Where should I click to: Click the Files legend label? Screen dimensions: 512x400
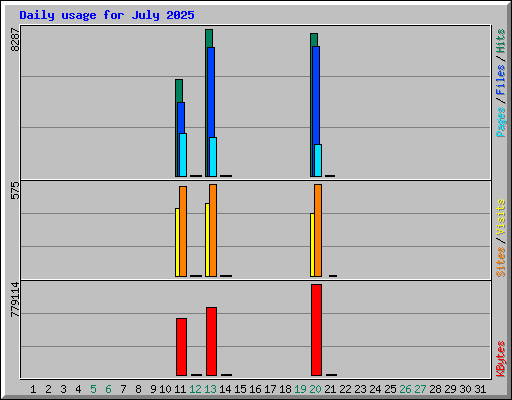[500, 79]
